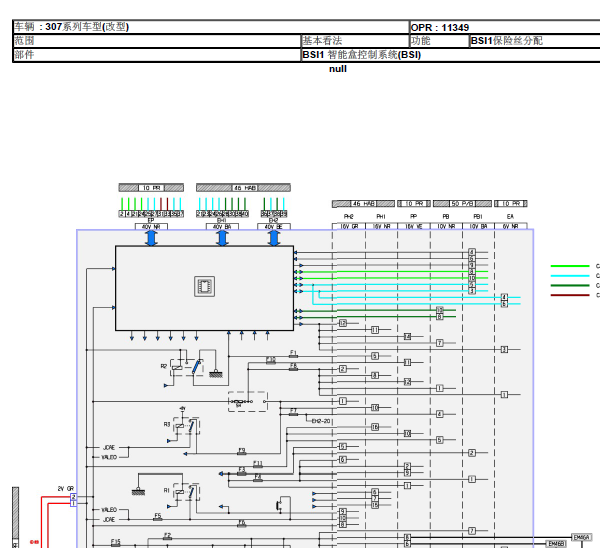Click the '40V BA' connector label
This screenshot has height=548, width=600.
tap(222, 227)
